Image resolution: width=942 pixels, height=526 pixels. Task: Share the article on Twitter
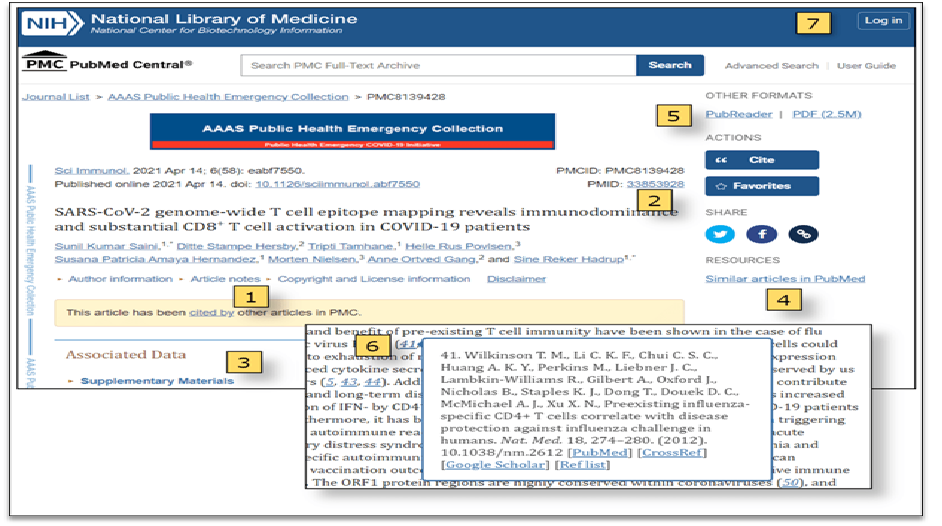[x=720, y=234]
